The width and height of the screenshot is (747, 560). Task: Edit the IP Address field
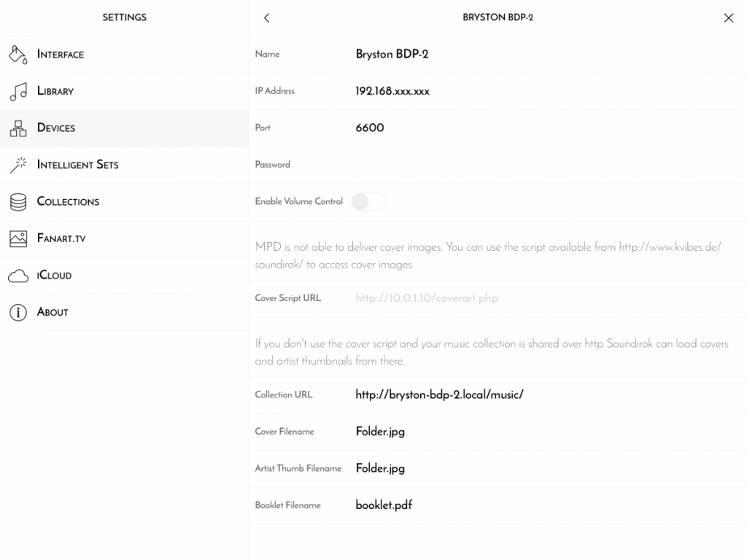pos(498,91)
